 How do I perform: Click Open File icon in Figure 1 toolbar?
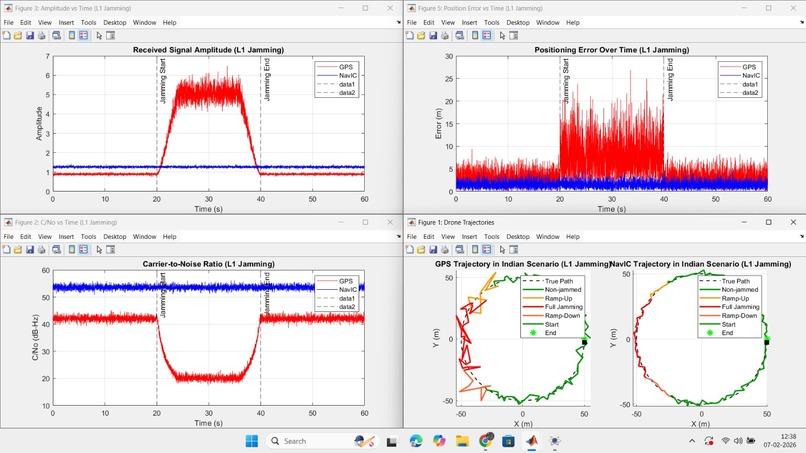pyautogui.click(x=422, y=249)
